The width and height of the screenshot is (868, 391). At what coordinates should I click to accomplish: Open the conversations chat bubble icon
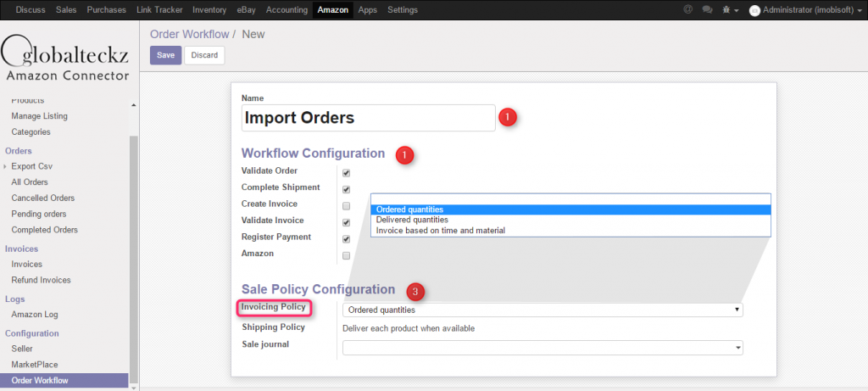pyautogui.click(x=707, y=9)
